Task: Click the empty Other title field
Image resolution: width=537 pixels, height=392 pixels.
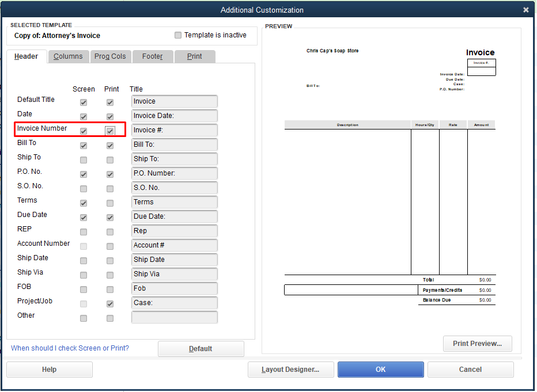Action: coord(175,317)
